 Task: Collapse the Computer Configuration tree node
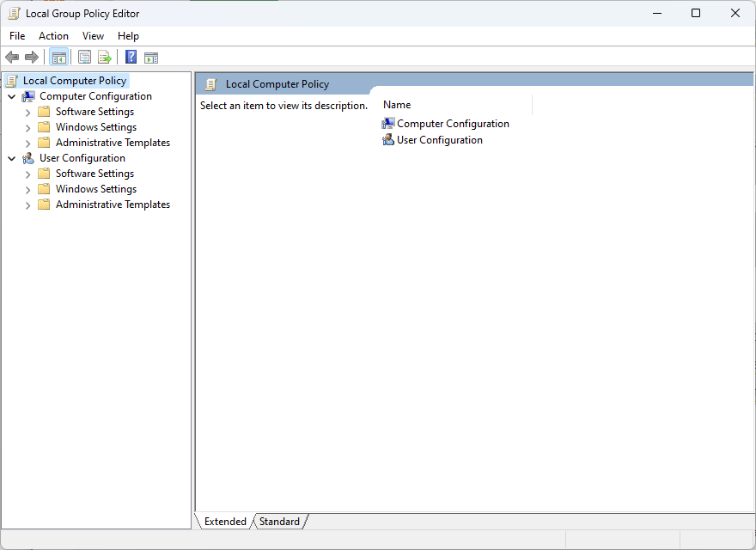[x=12, y=97]
